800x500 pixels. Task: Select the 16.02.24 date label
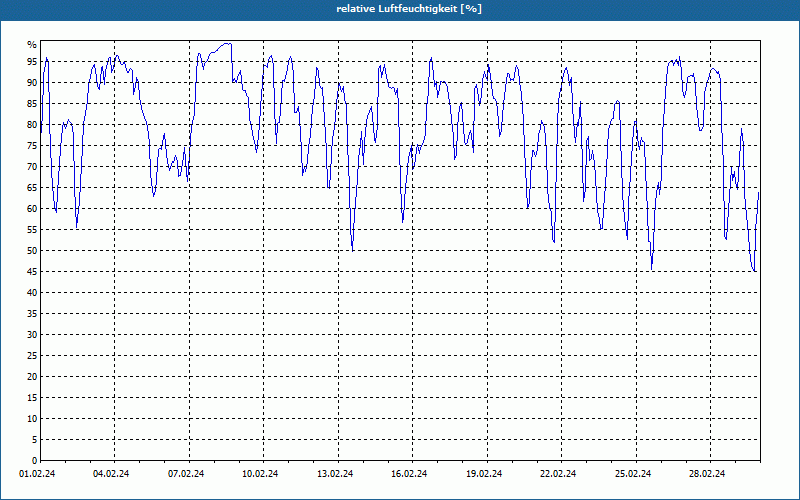(x=409, y=474)
